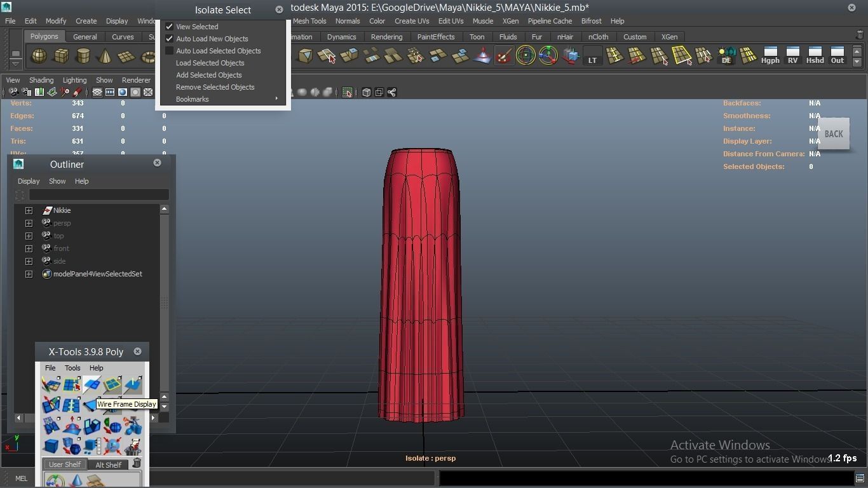Click the X-Ray joints icon in panel toolbar
Screen dimensions: 868x488
coord(391,92)
